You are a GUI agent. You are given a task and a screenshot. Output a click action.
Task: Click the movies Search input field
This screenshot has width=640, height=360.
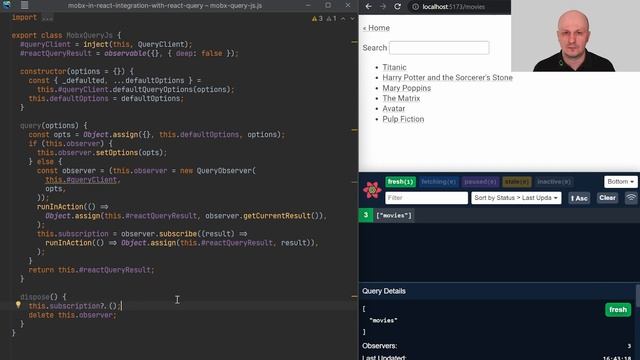tap(439, 48)
